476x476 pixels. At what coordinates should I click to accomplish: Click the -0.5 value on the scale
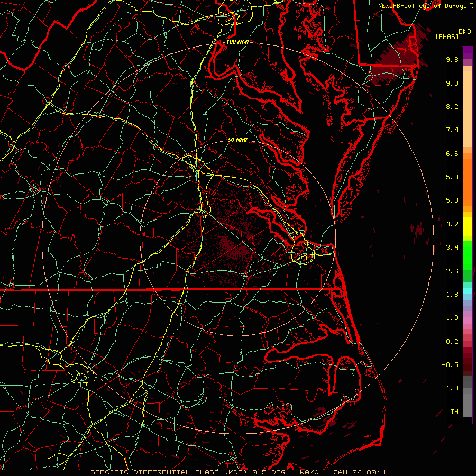(x=450, y=365)
